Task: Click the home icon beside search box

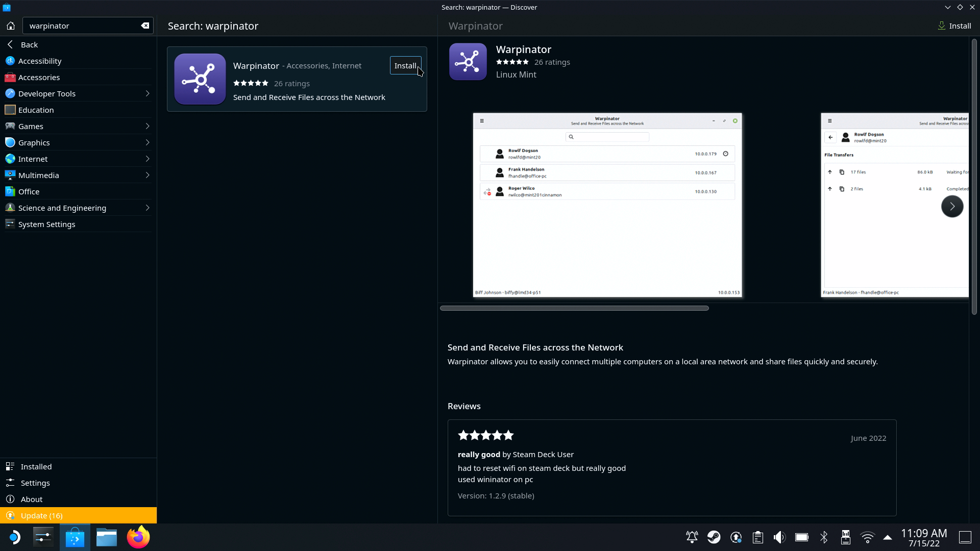Action: pyautogui.click(x=11, y=26)
